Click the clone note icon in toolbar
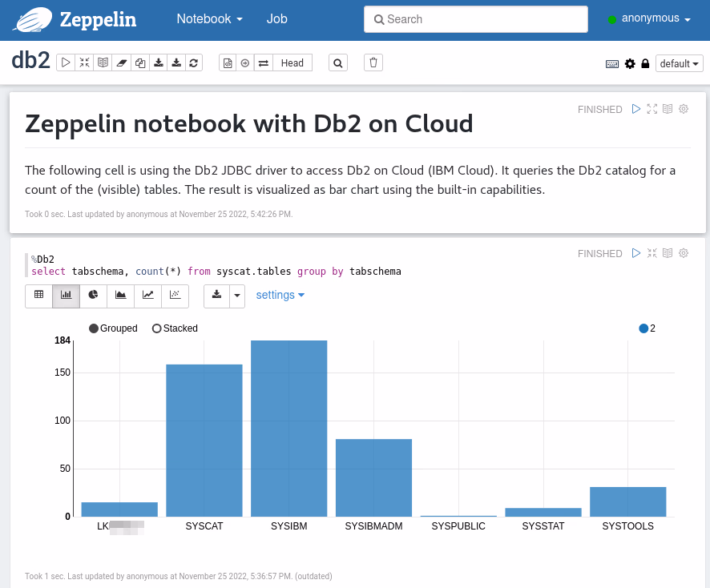710x588 pixels. 140,62
